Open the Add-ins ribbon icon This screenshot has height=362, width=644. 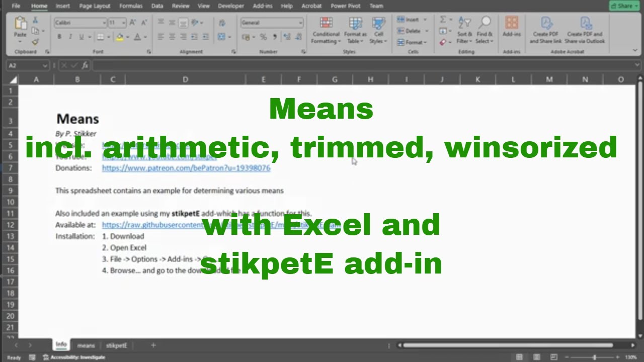tap(512, 26)
